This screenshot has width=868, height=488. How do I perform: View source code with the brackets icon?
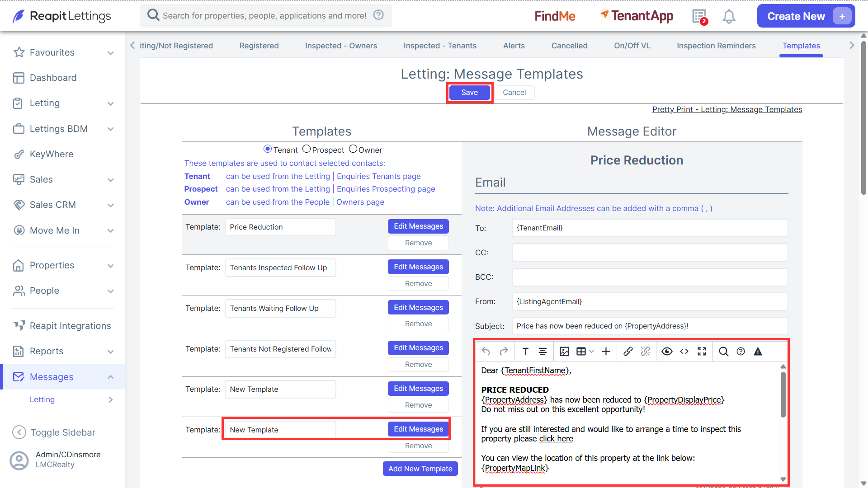pos(684,352)
